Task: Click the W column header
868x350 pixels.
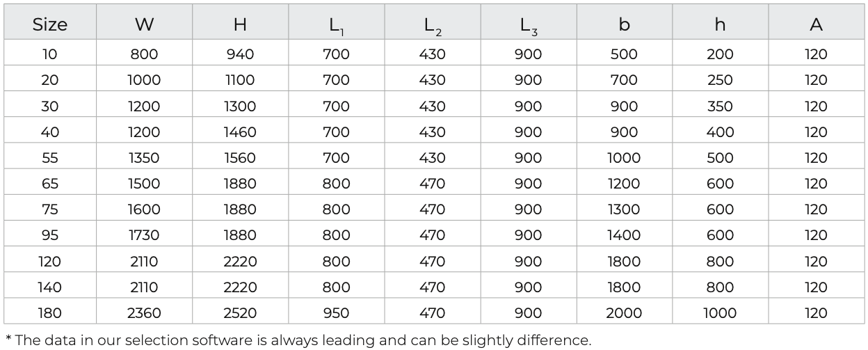Action: 144,25
